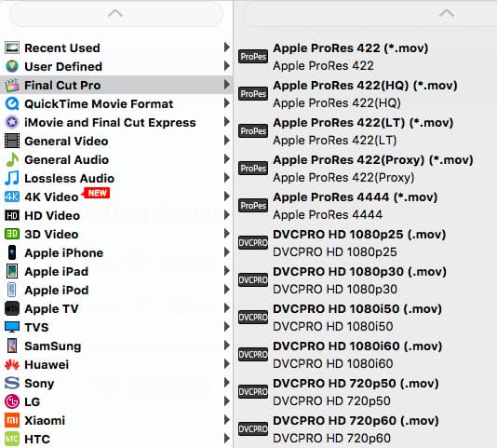Image resolution: width=497 pixels, height=448 pixels.
Task: Click the Lossless Audio blue note icon
Action: coord(12,178)
